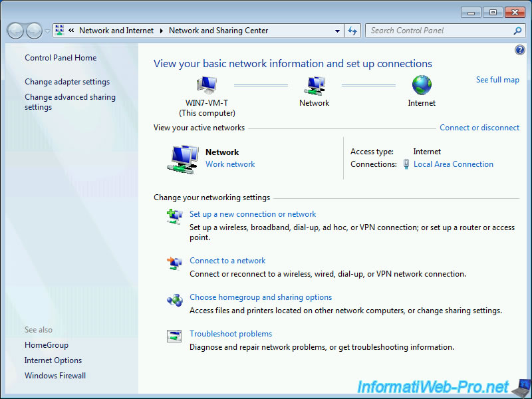The width and height of the screenshot is (532, 399).
Task: Open Control Panel Home
Action: pos(61,58)
